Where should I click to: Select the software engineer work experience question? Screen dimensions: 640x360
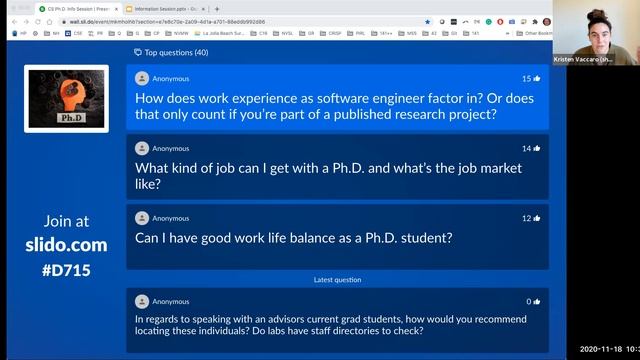(338, 97)
